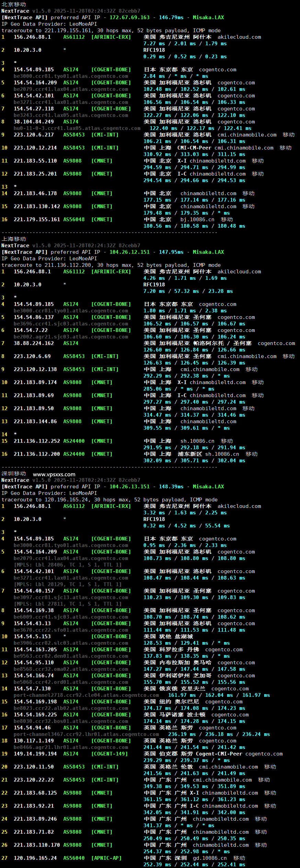The width and height of the screenshot is (300, 868).
Task: Click hop IP 38.104.84.249
Action: pyautogui.click(x=34, y=122)
